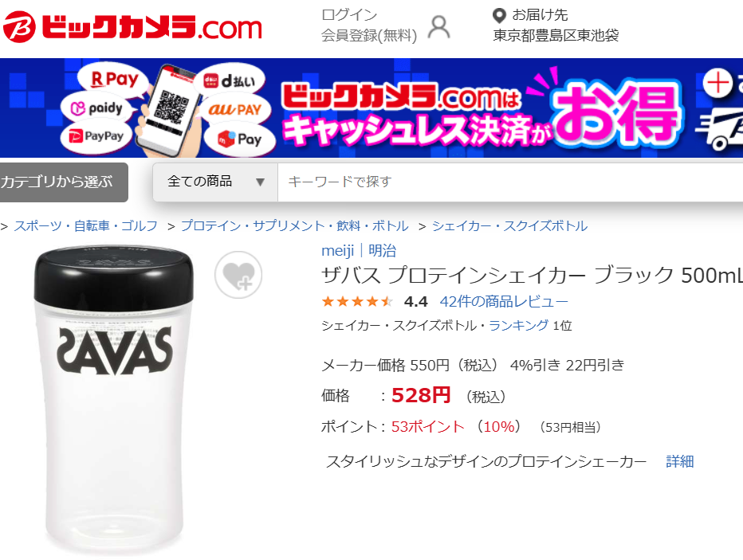Click the R Pay bubble in banner
The height and width of the screenshot is (560, 743).
click(x=114, y=79)
